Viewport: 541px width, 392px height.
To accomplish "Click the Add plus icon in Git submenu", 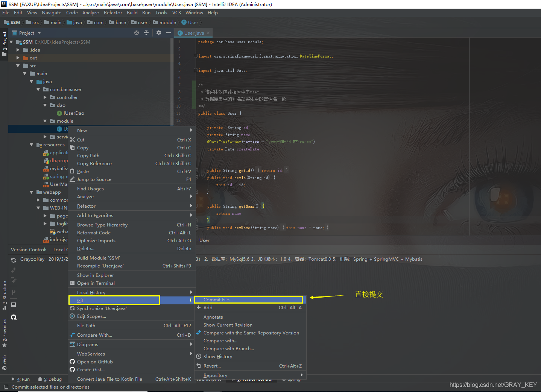I will (199, 307).
